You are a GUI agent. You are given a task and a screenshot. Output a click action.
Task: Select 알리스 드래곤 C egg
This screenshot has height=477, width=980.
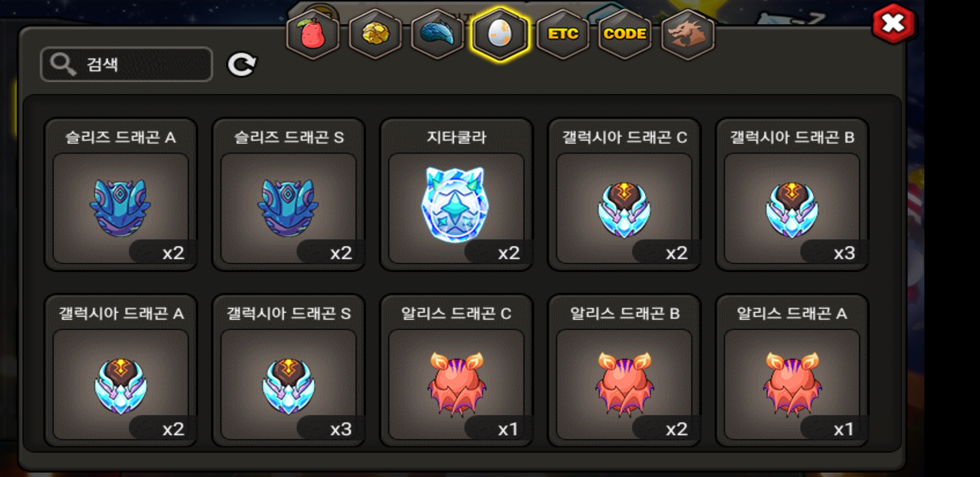click(456, 371)
